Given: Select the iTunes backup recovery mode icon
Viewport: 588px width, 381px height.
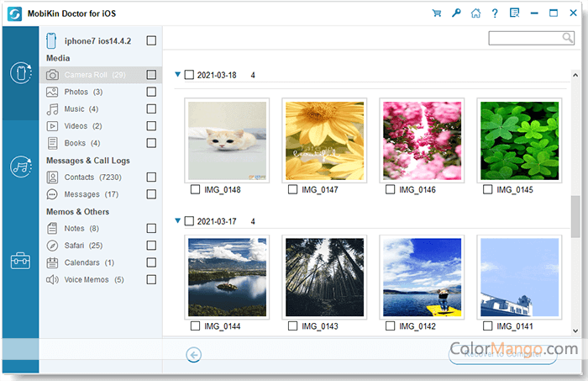Looking at the screenshot, I should coord(20,167).
